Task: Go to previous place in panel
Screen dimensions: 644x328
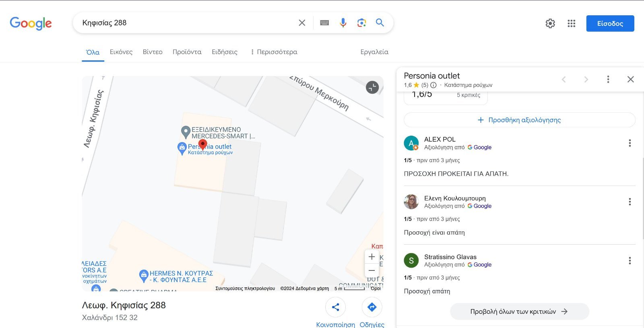Action: [x=564, y=79]
